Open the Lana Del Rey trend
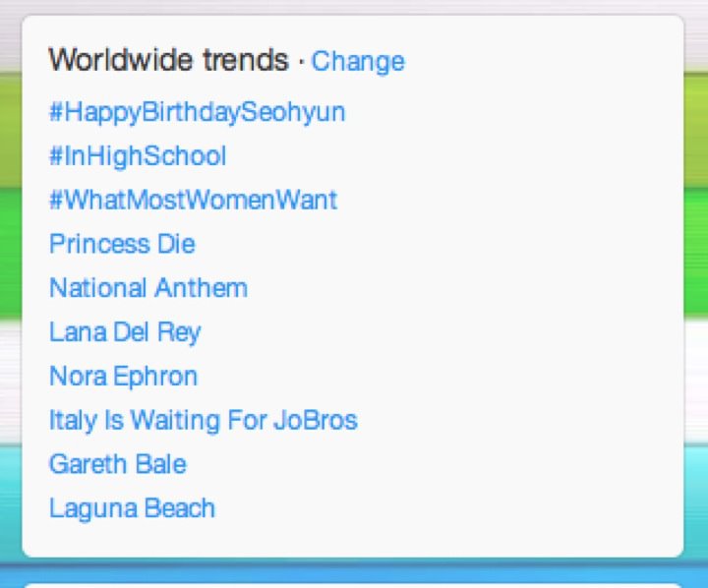This screenshot has width=708, height=588. pos(125,332)
